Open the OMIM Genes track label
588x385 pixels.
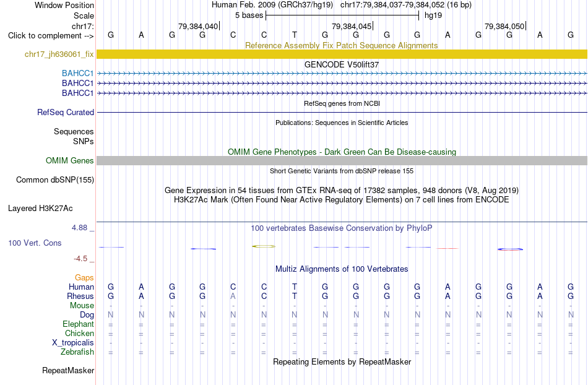point(69,161)
